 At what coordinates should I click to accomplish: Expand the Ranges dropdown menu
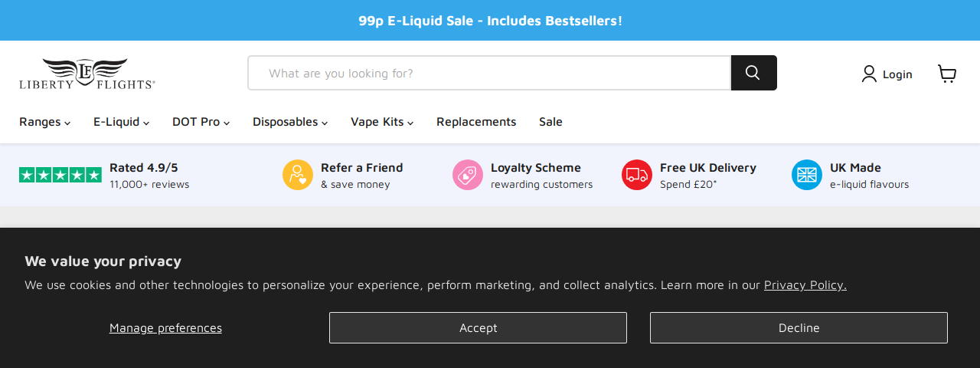(x=44, y=122)
